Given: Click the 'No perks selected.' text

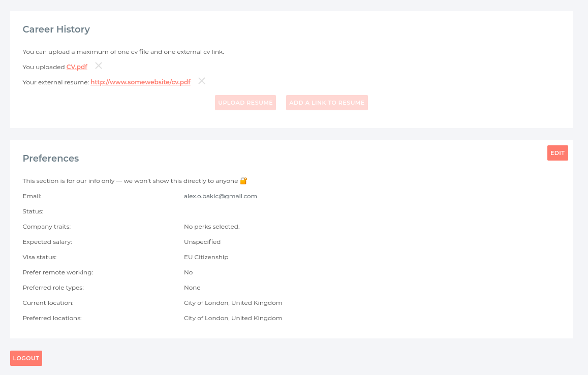Looking at the screenshot, I should click(x=212, y=227).
